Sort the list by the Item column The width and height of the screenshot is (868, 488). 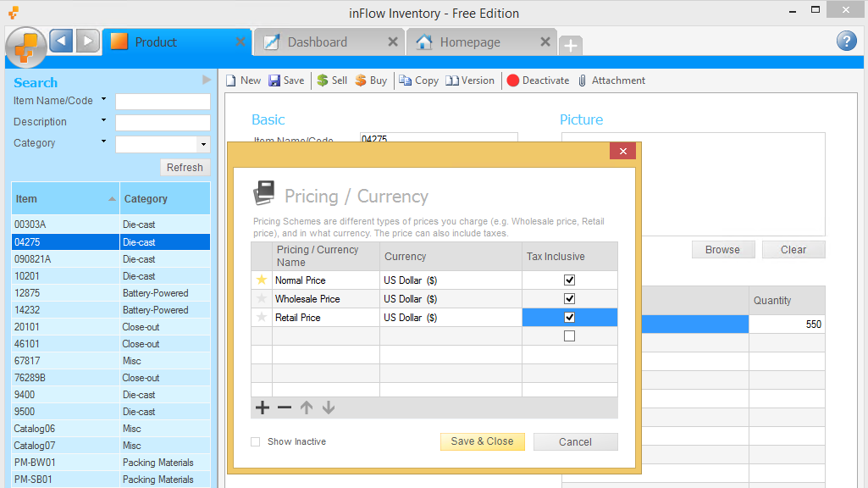[x=65, y=199]
